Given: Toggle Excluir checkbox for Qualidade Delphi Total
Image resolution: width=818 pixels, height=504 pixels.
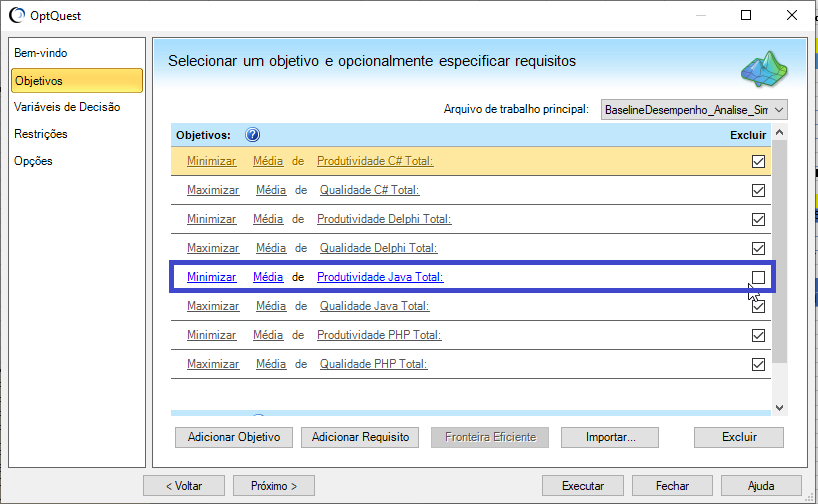Looking at the screenshot, I should click(758, 249).
